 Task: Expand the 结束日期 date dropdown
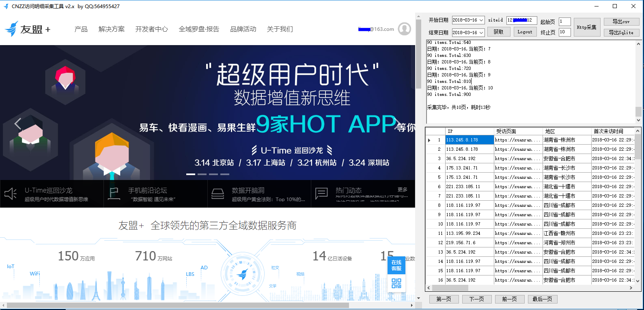coord(481,33)
